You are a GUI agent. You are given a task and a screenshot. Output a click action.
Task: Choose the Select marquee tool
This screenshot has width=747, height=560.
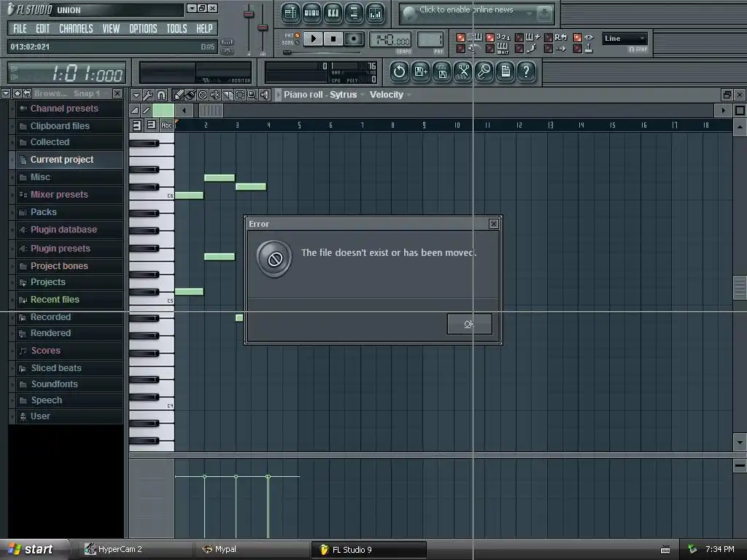click(239, 95)
